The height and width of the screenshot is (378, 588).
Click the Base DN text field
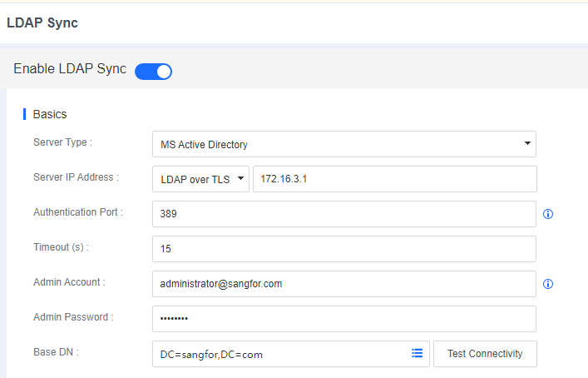click(281, 354)
